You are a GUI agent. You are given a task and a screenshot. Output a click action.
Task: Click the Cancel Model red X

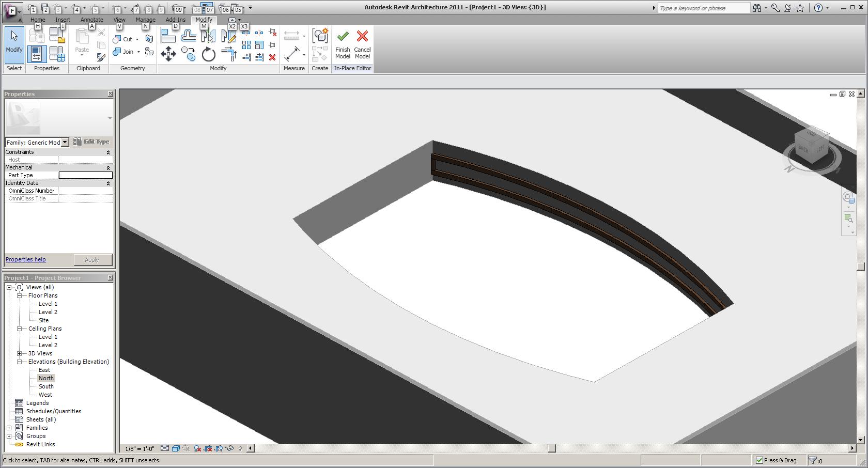coord(362,37)
